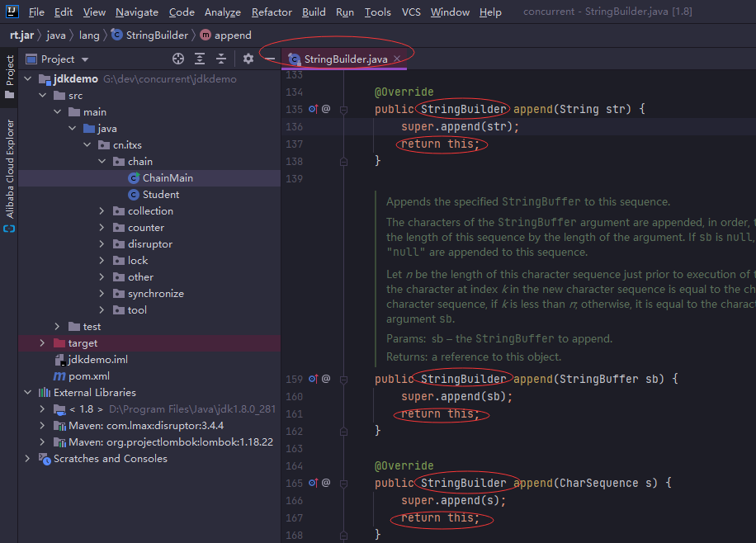Screen dimensions: 756x543
Task: Click lang in the breadcrumb bar
Action: tap(89, 35)
